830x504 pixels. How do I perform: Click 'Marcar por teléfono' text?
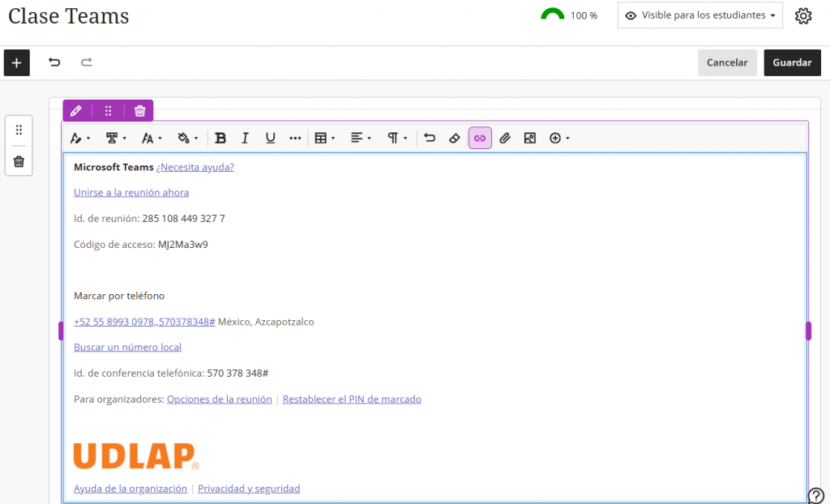pos(119,296)
